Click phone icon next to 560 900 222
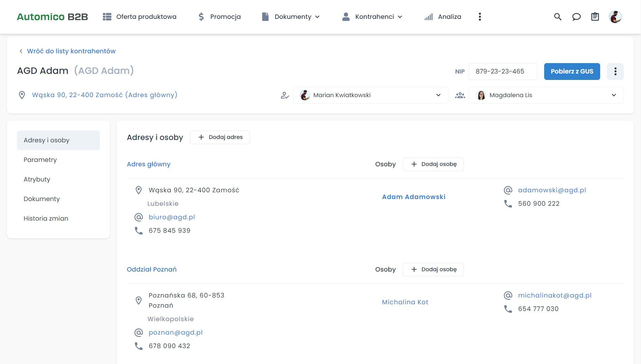641x364 pixels. (x=508, y=204)
